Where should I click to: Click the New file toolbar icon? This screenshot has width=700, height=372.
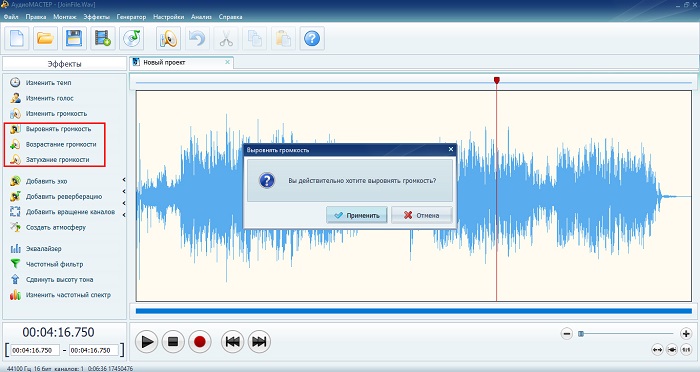tap(17, 38)
